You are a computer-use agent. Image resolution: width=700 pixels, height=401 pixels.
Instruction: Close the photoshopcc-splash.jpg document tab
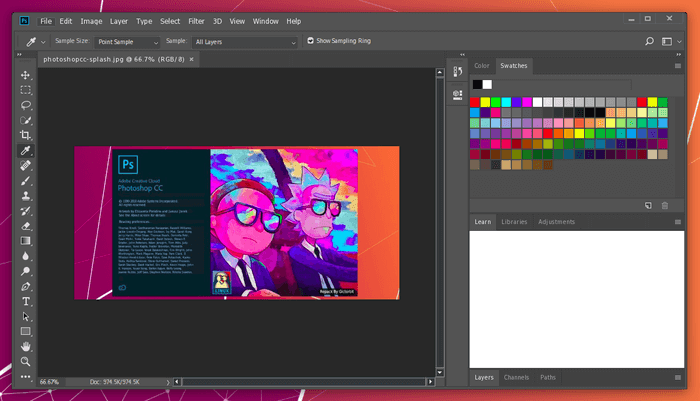[192, 59]
